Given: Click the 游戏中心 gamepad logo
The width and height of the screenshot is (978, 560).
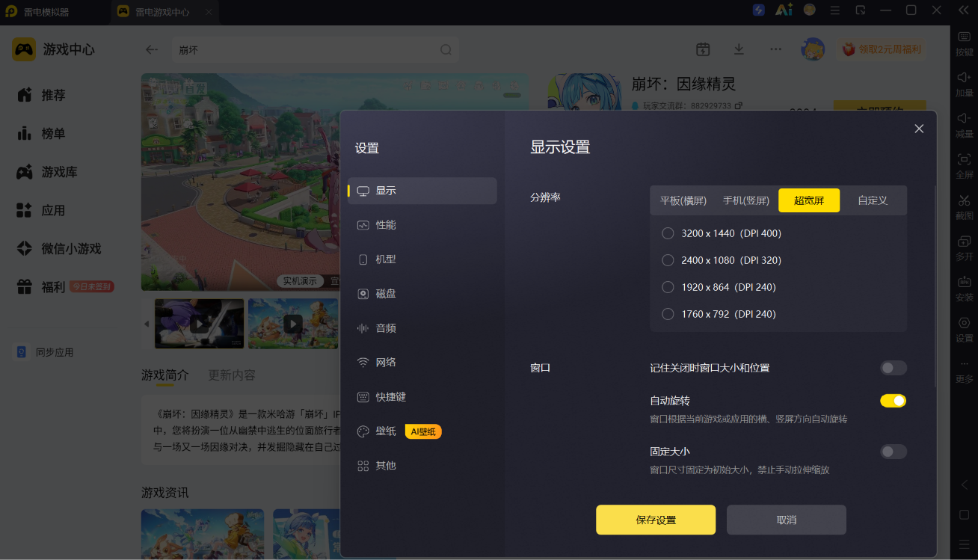Looking at the screenshot, I should (x=24, y=49).
